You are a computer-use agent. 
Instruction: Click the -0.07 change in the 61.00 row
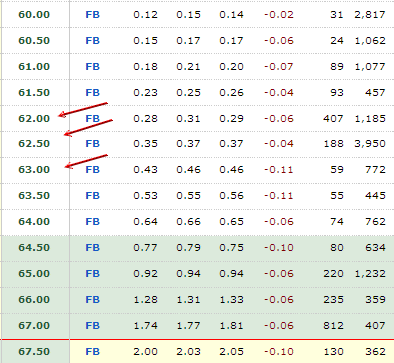coord(279,67)
